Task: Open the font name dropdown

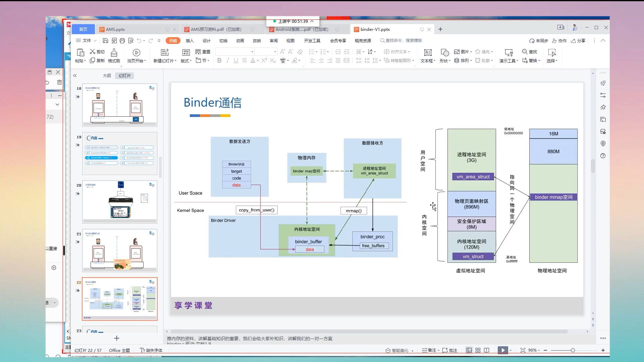Action: (252, 52)
